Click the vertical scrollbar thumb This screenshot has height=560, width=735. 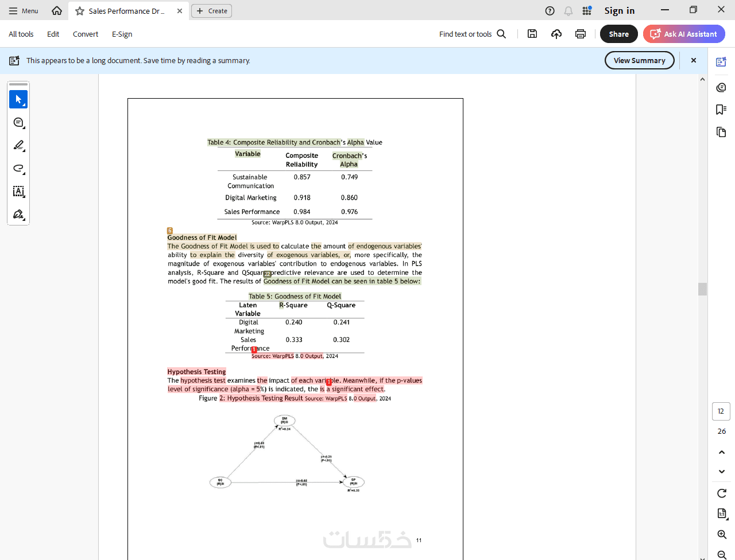tap(702, 289)
